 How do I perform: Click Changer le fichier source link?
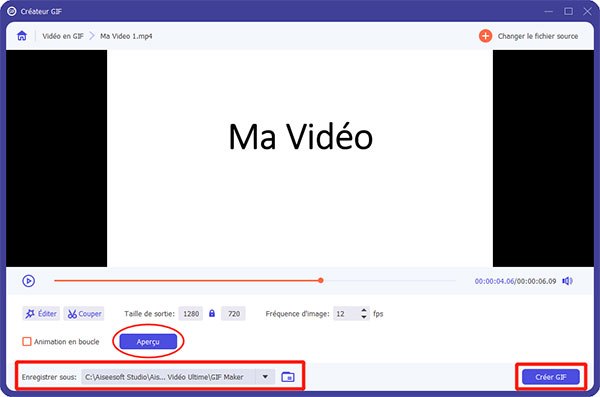point(538,36)
